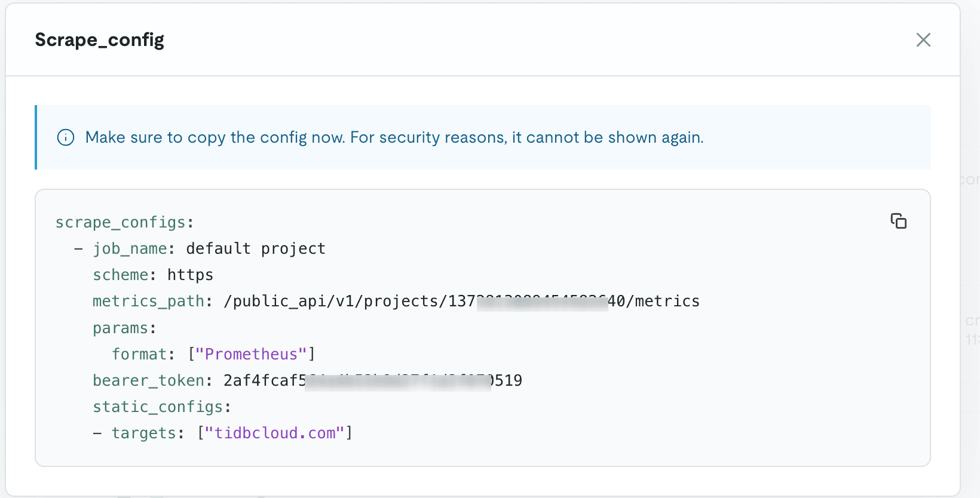Click the 'Make sure to copy' notice text
Screen dimensions: 980x498
coord(394,137)
